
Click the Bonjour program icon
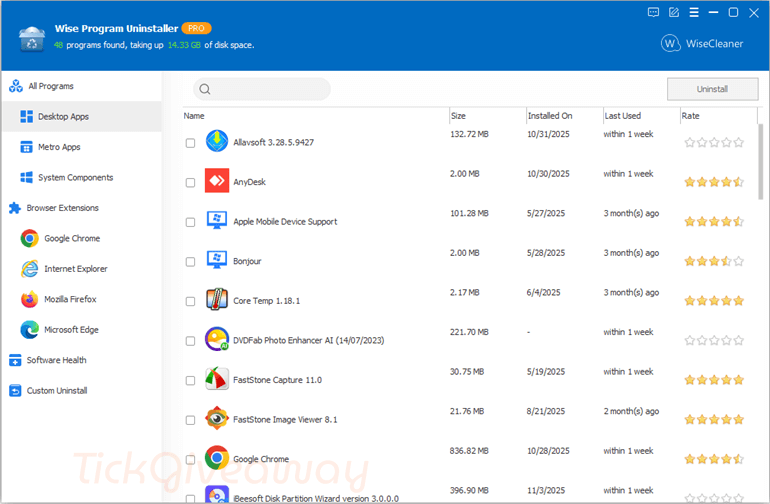click(x=217, y=260)
